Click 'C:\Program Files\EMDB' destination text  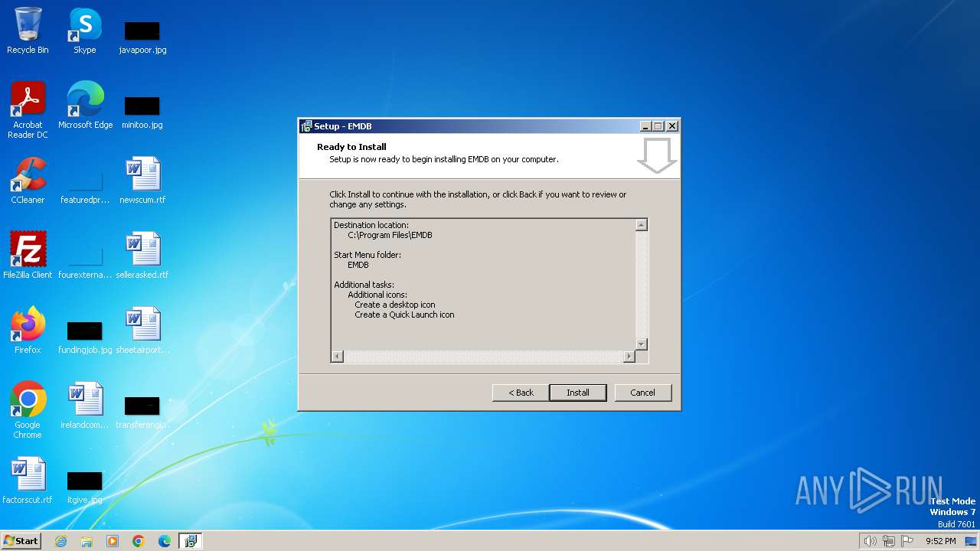[x=390, y=235]
